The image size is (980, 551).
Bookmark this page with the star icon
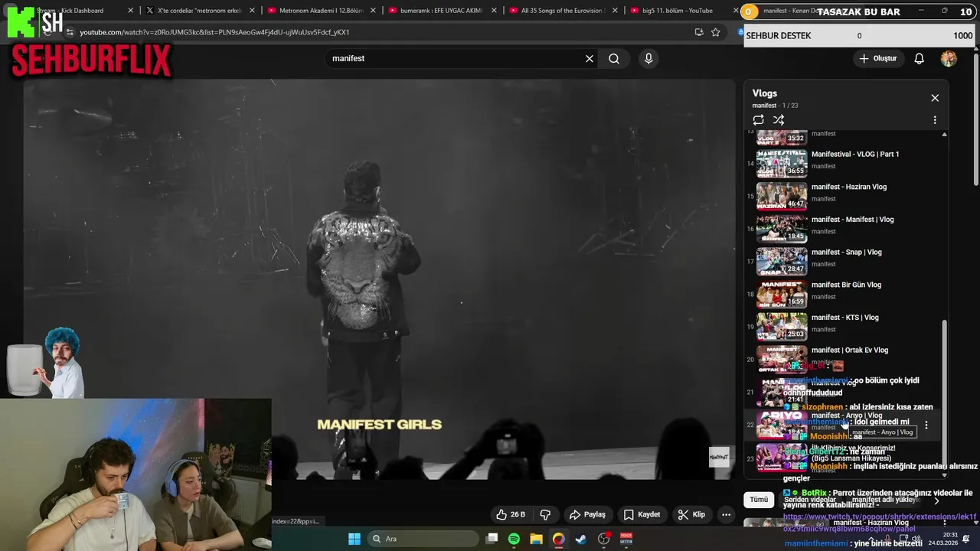(x=716, y=32)
